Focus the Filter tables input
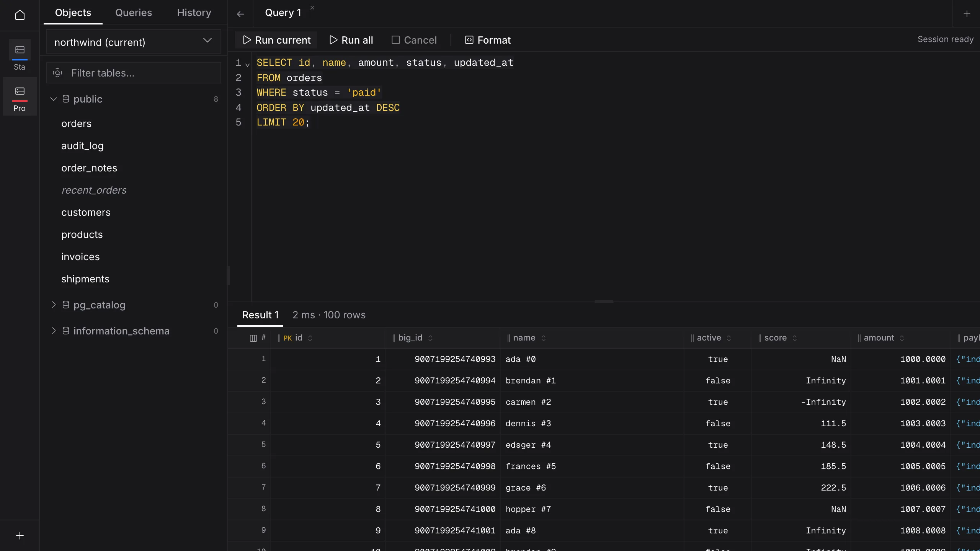The width and height of the screenshot is (980, 551). point(133,73)
